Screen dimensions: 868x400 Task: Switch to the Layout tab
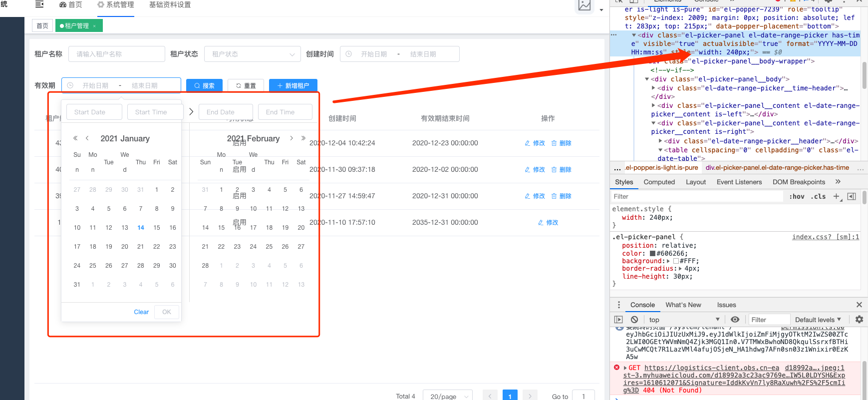695,182
